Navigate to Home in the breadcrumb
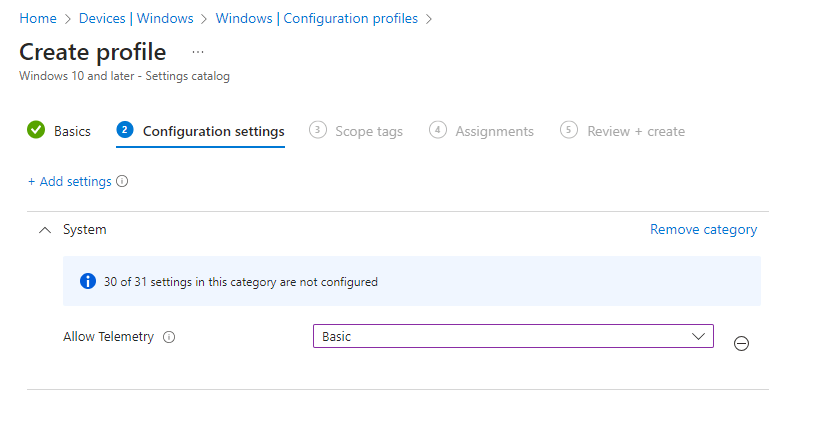This screenshot has height=427, width=836. point(38,19)
